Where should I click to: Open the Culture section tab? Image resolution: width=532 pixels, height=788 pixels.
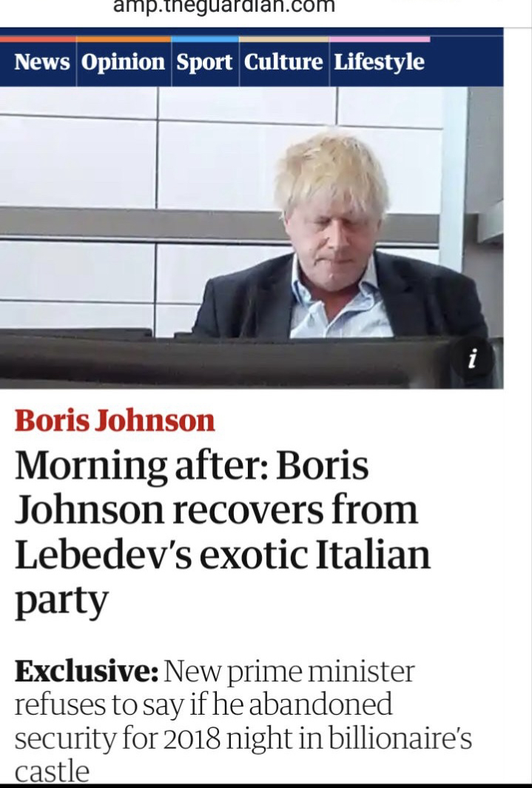pos(284,62)
